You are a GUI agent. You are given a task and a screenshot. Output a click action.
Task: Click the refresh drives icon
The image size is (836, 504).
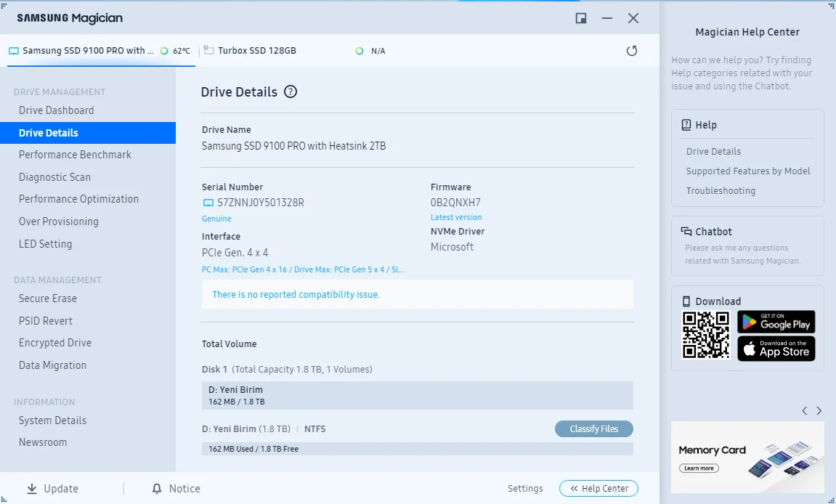click(631, 51)
